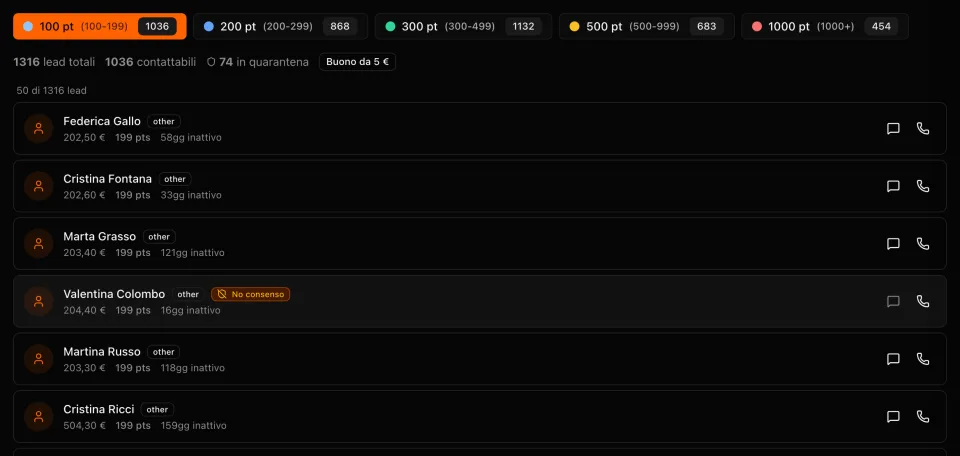Click the yellow dot on 500 pt tab
The image size is (960, 456).
pos(574,26)
